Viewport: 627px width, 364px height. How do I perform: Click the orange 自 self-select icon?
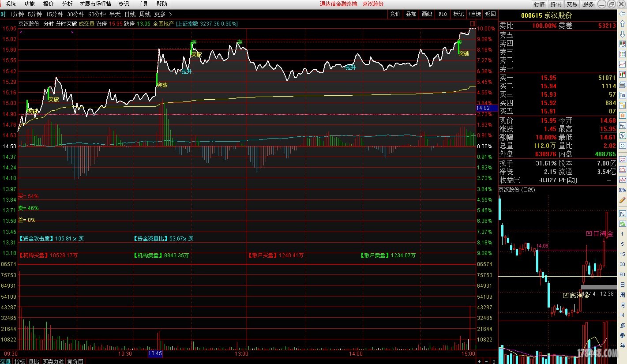pos(623,115)
